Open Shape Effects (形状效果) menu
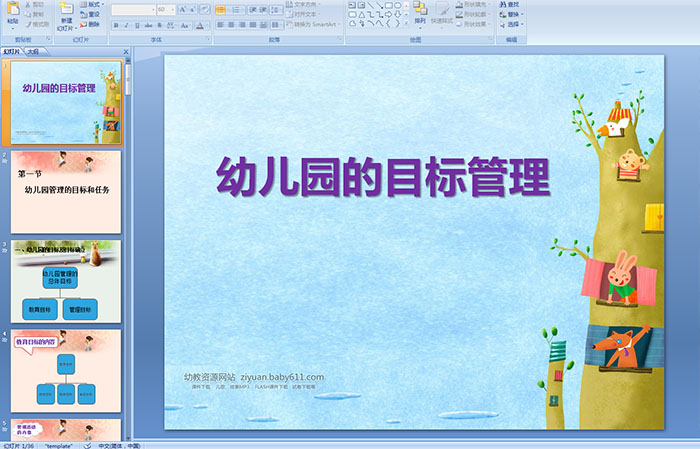The width and height of the screenshot is (700, 449). coord(473,24)
